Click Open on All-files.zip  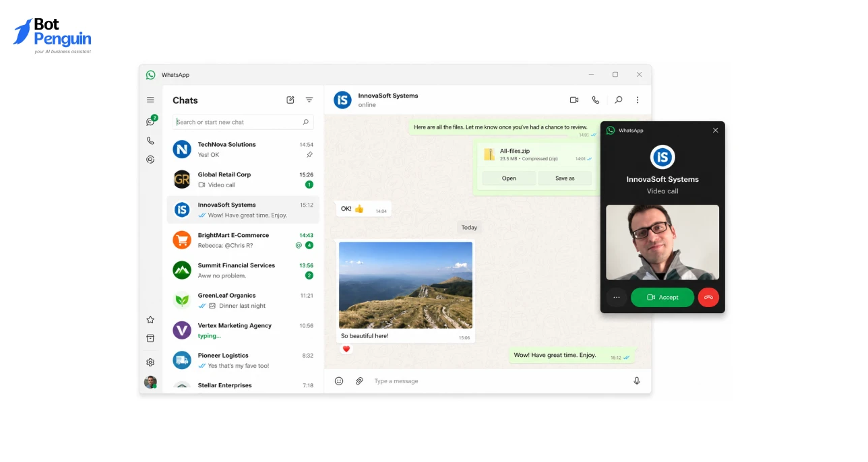tap(509, 178)
